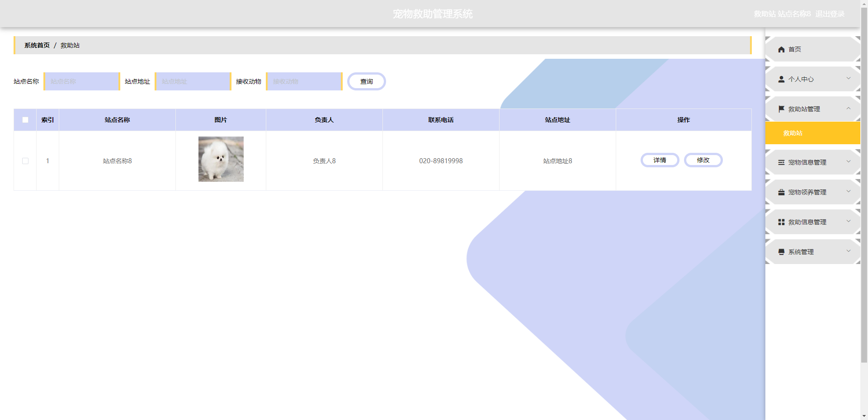Expand the 系统管理 section
This screenshot has width=868, height=420.
849,252
